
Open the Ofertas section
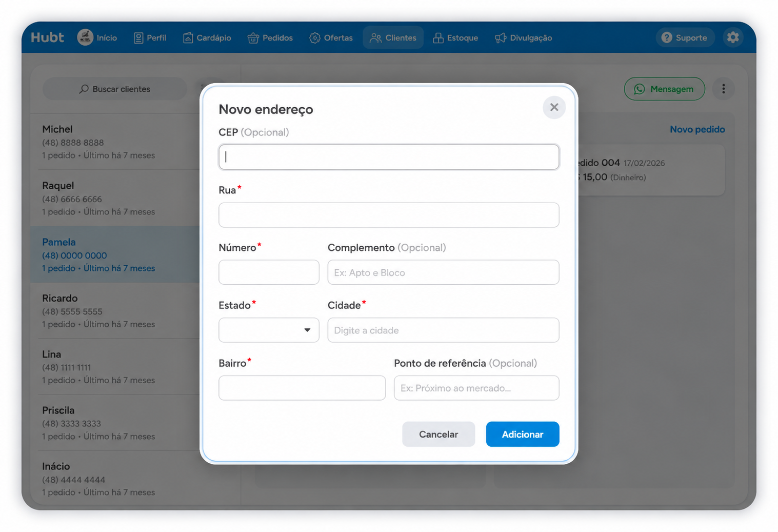pos(331,37)
